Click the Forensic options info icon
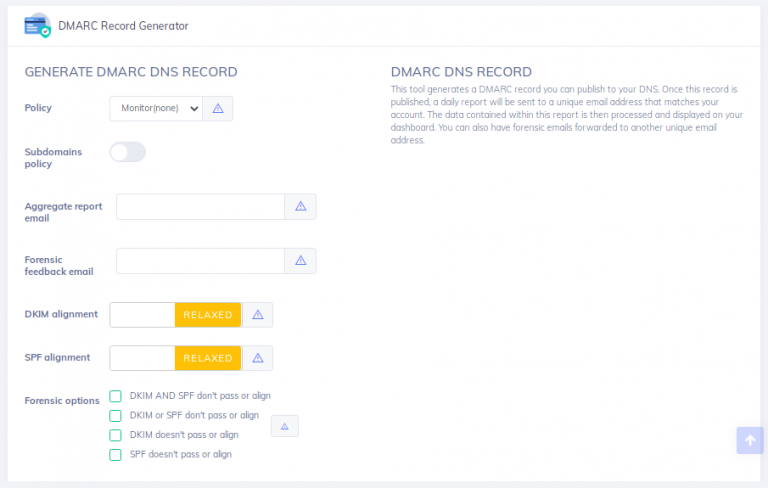 pyautogui.click(x=284, y=426)
